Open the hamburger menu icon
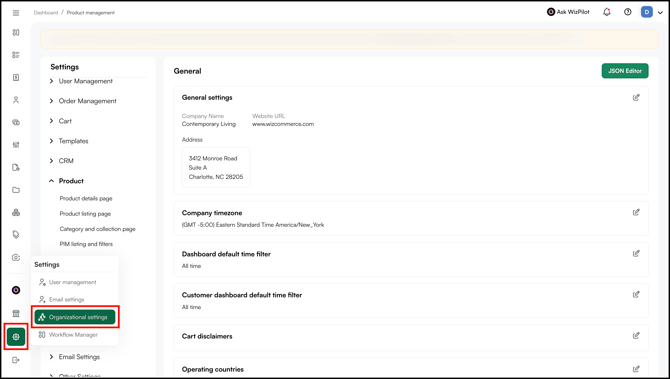This screenshot has width=670, height=379. (16, 13)
